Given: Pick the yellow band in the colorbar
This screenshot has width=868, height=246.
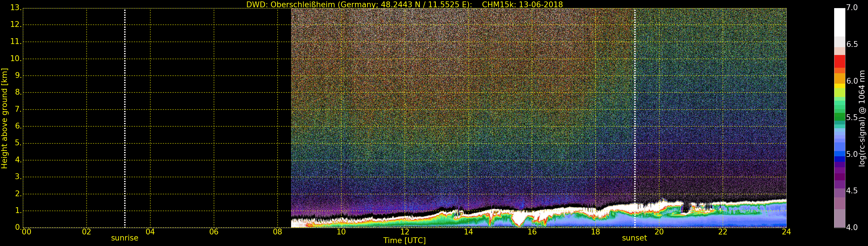Looking at the screenshot, I should point(839,86).
